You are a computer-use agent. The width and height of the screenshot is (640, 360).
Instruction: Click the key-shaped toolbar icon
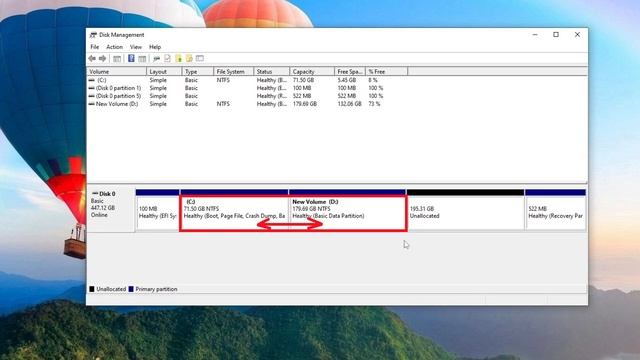[157, 58]
